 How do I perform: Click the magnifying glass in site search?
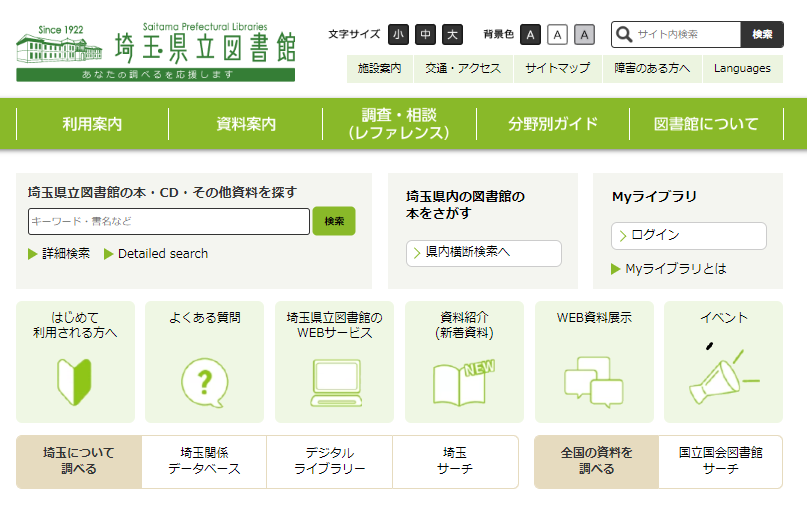pos(624,34)
